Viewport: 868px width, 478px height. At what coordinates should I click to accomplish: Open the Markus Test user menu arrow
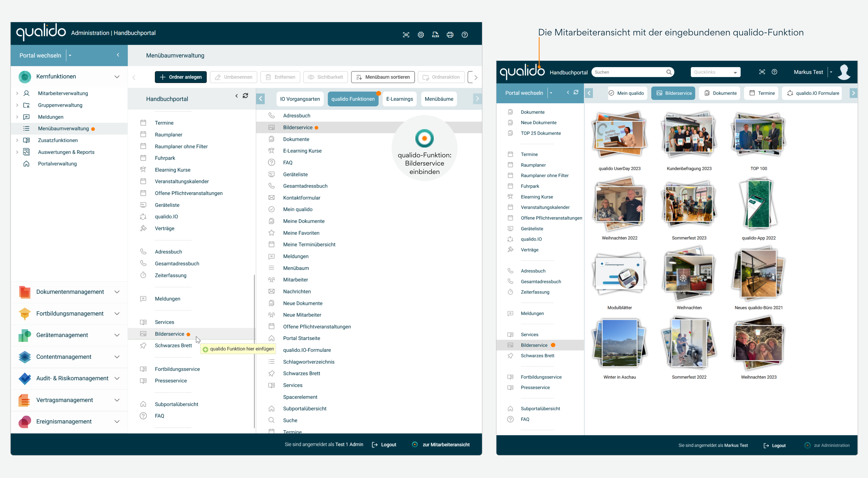[831, 72]
